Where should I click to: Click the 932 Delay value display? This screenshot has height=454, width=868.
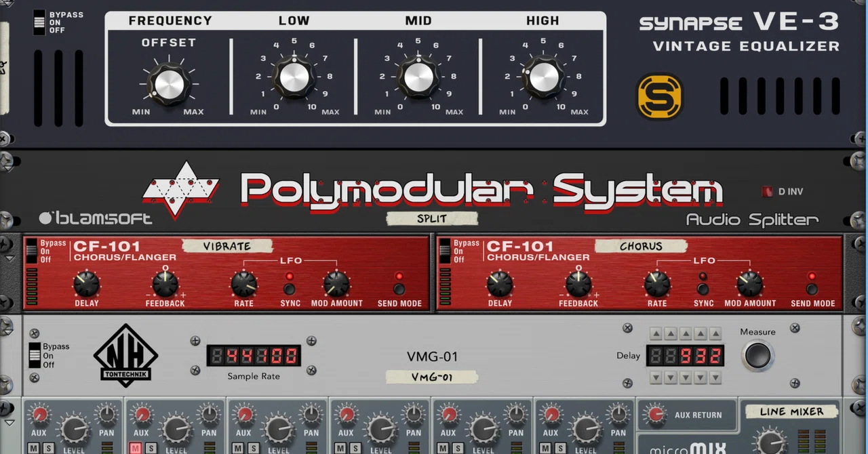click(x=686, y=355)
